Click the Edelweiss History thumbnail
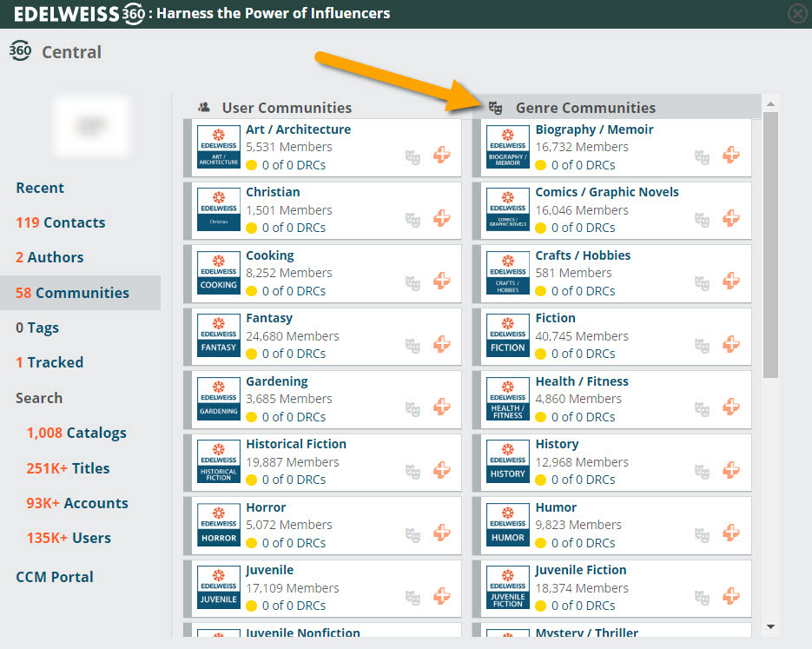Screen dimensions: 812x649 [508, 461]
